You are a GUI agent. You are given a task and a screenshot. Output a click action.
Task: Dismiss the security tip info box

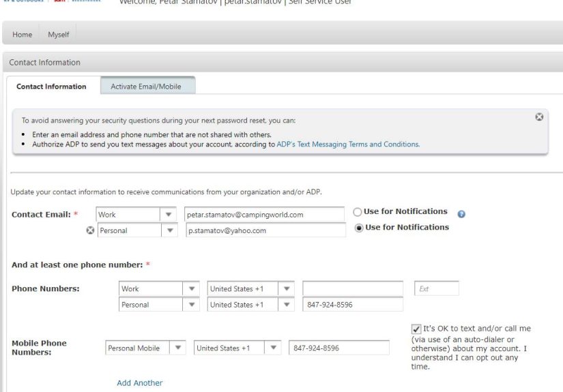539,117
